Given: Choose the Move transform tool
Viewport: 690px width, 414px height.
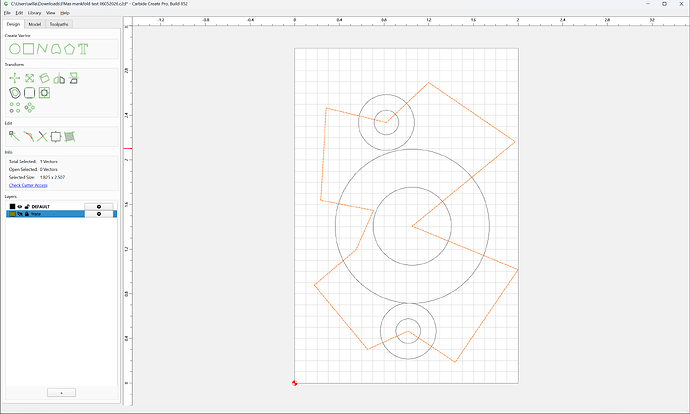Looking at the screenshot, I should pos(15,78).
